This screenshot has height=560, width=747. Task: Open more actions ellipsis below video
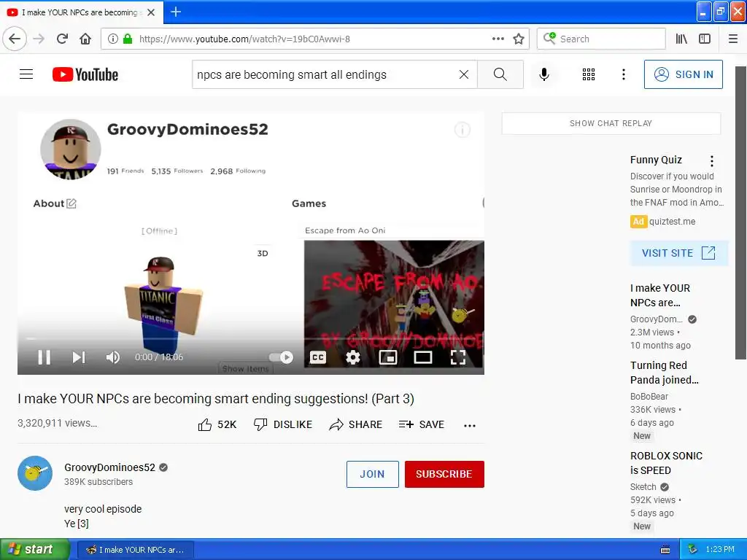470,425
